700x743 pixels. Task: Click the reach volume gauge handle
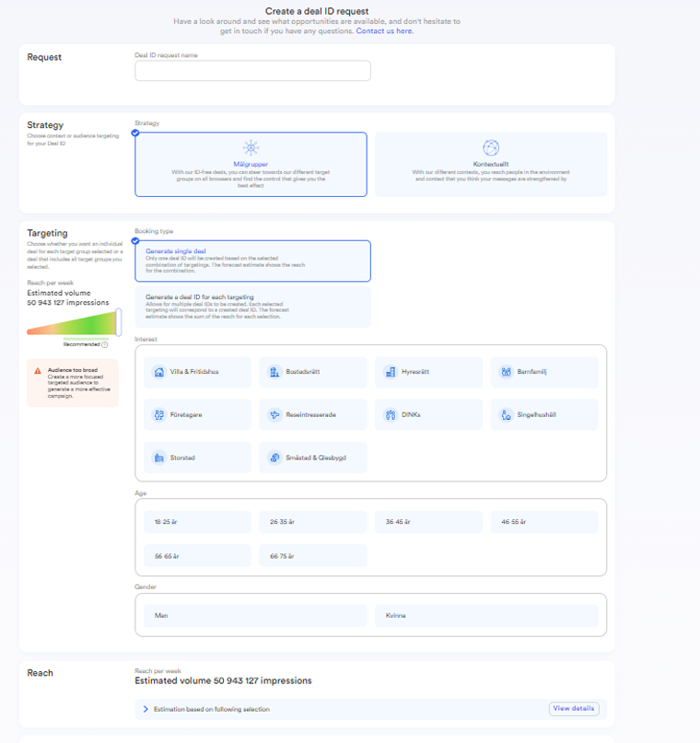[119, 321]
